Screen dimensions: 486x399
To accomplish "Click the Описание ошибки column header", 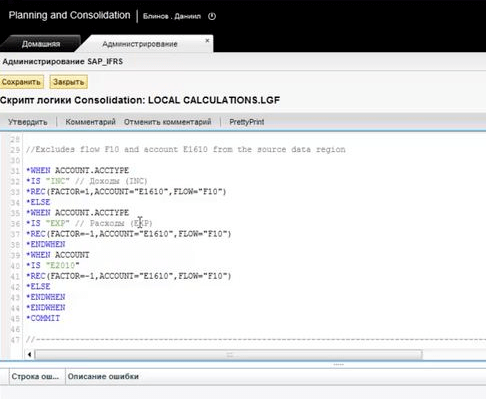I will click(x=103, y=376).
